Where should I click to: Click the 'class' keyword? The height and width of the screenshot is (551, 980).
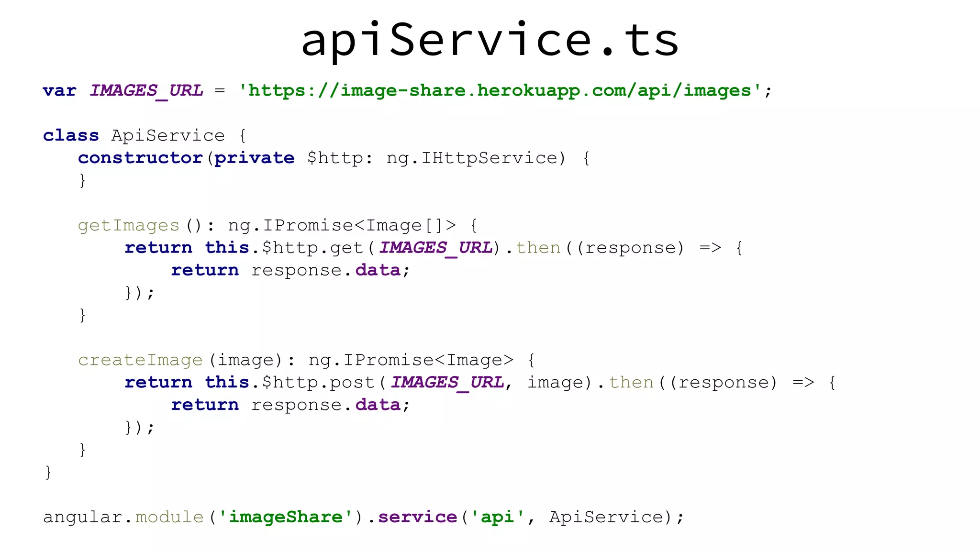[x=71, y=135]
